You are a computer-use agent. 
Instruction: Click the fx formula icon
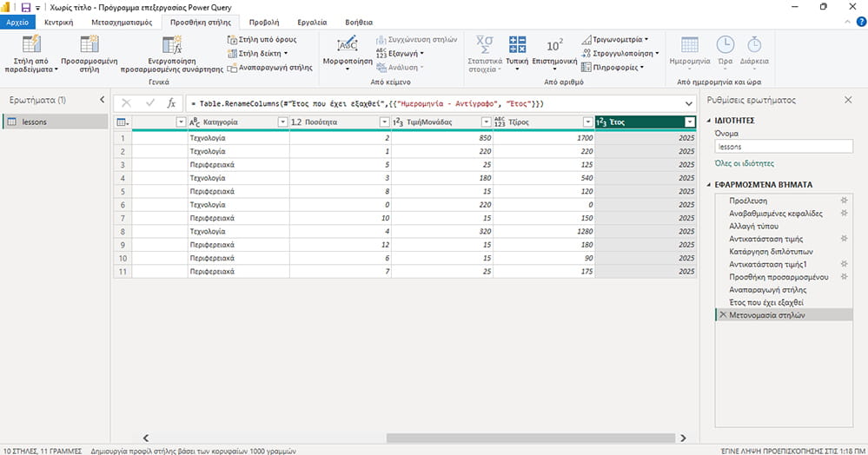[x=172, y=103]
